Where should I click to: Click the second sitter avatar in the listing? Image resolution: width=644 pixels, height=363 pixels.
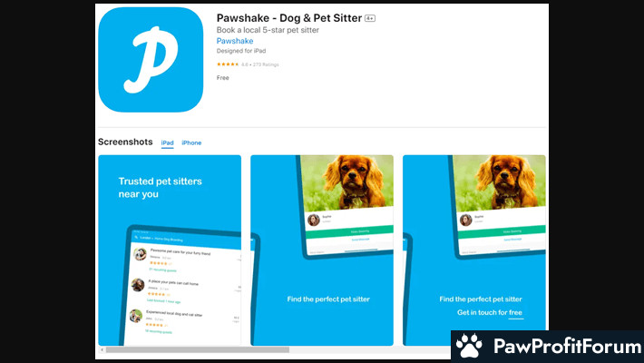pos(138,284)
